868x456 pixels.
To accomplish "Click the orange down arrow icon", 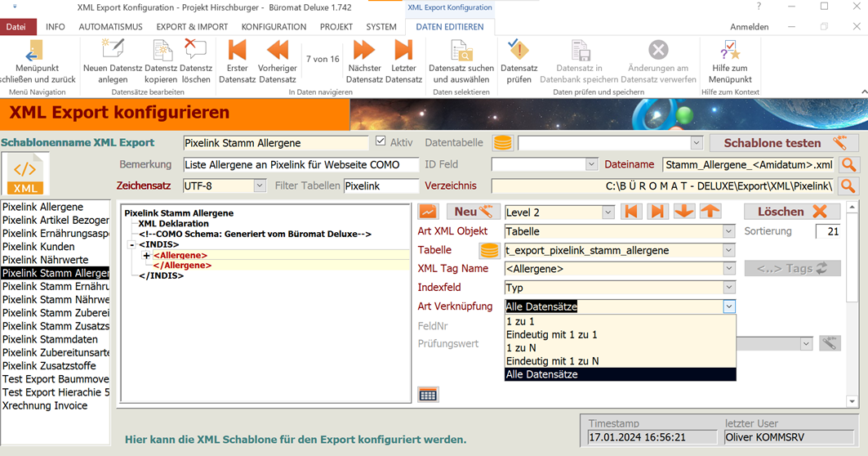I will coord(683,212).
